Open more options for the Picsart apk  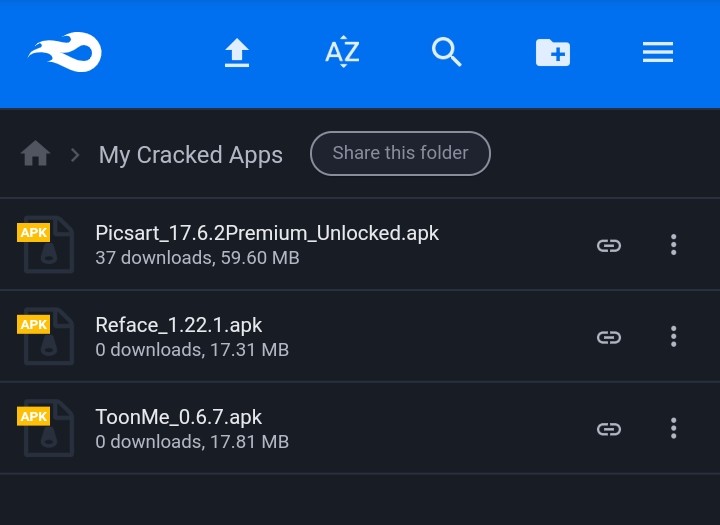pyautogui.click(x=674, y=244)
